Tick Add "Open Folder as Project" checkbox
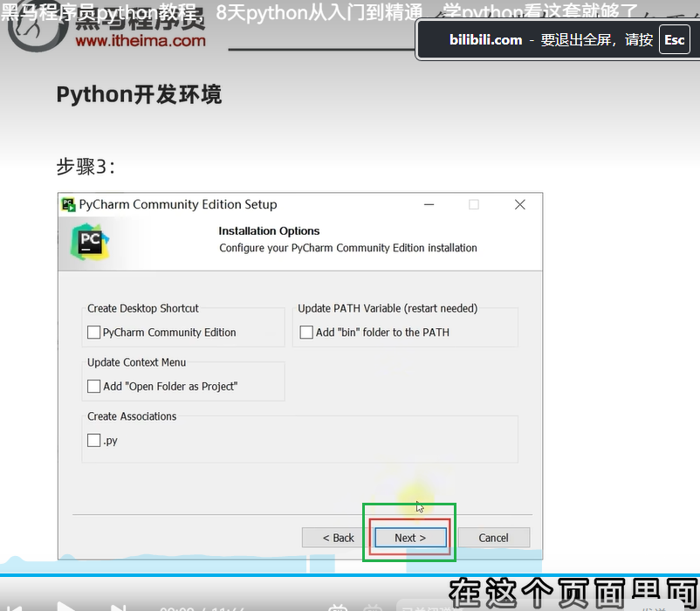Screen dimensions: 700x611 pos(93,386)
